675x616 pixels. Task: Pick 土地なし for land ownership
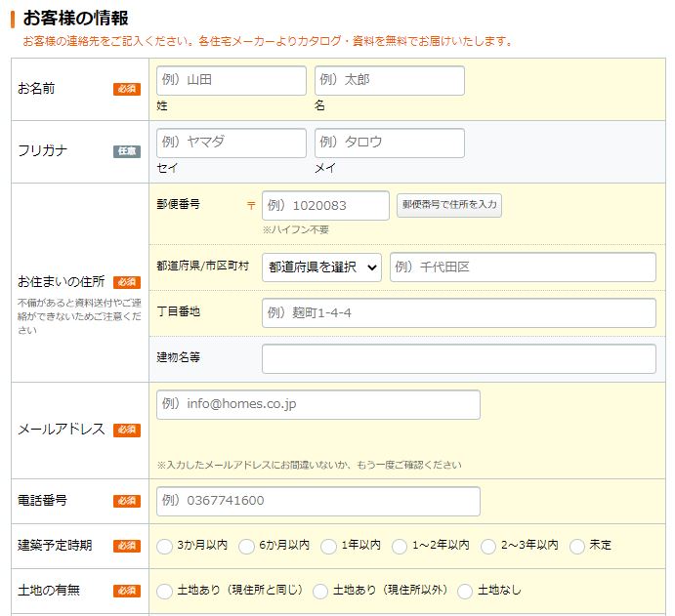coord(465,591)
